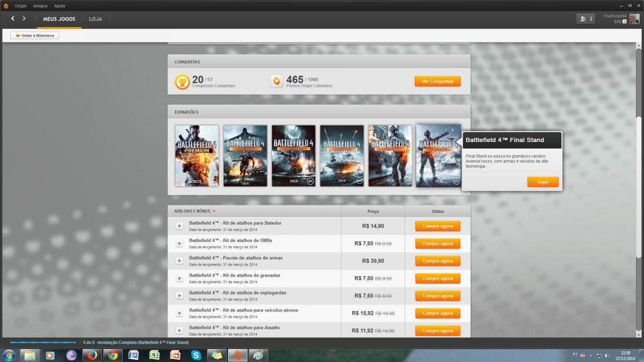
Task: Select Battlefield 4 Second Assault cover
Action: tap(294, 156)
